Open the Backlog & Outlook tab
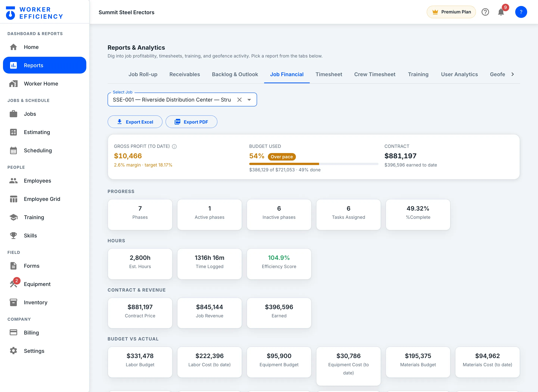Screen dimensions: 538x392 click(235, 74)
